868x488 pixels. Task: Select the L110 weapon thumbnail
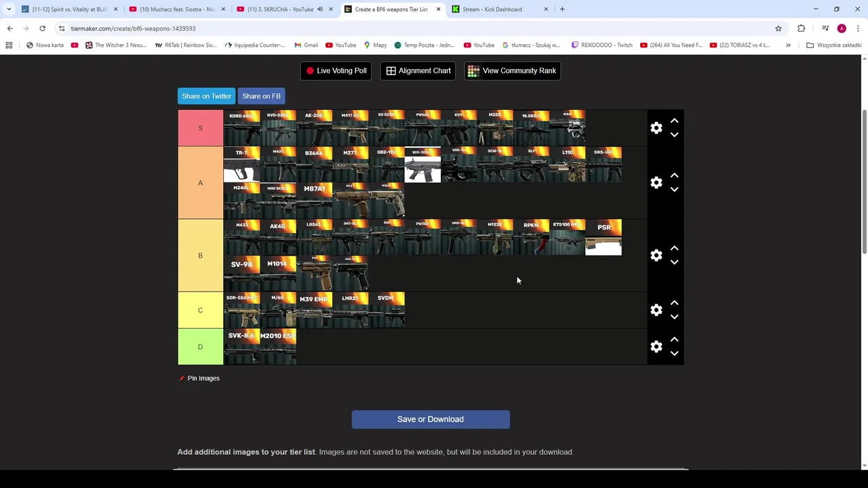coord(568,165)
